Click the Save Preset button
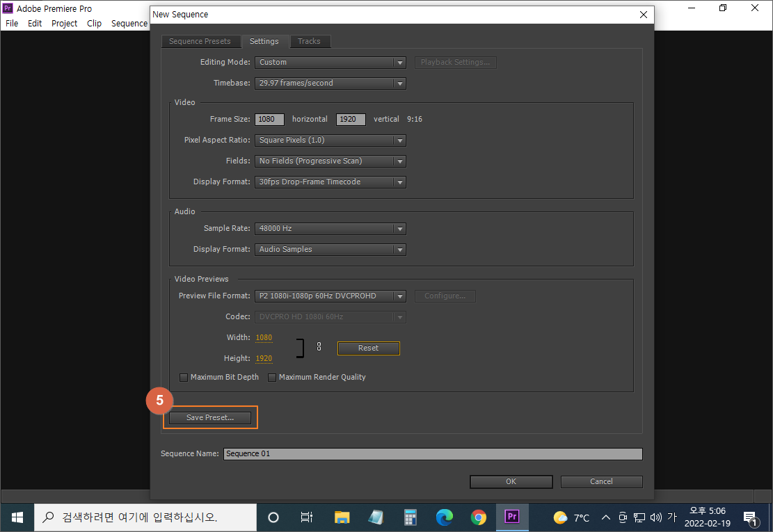The image size is (773, 532). (210, 418)
